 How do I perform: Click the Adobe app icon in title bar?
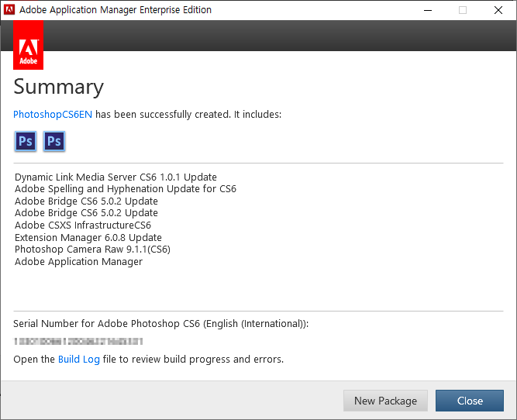(x=9, y=10)
